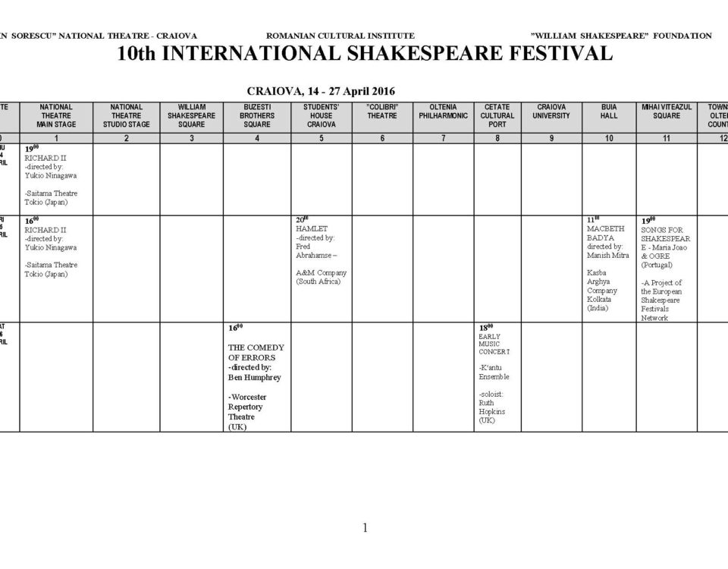Viewport: 728px width, 569px height.
Task: Select 'European Shakespeare Festivals Network' project text
Action: (661, 305)
